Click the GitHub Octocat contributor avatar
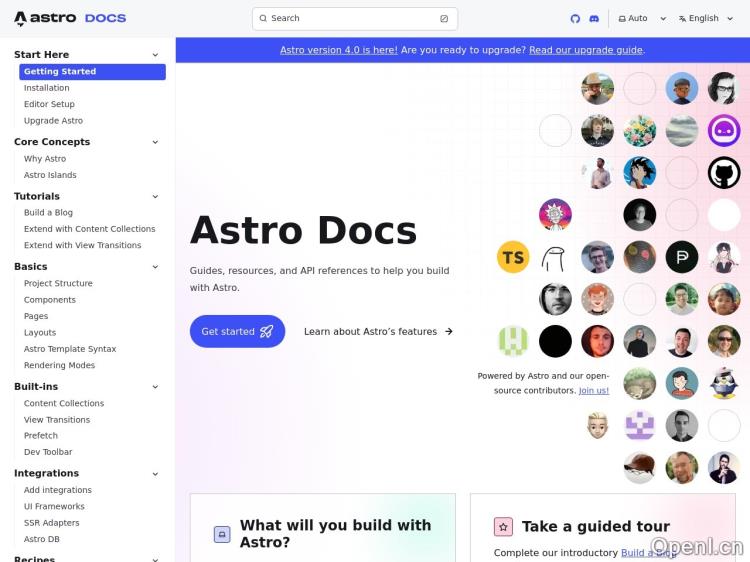 click(724, 172)
